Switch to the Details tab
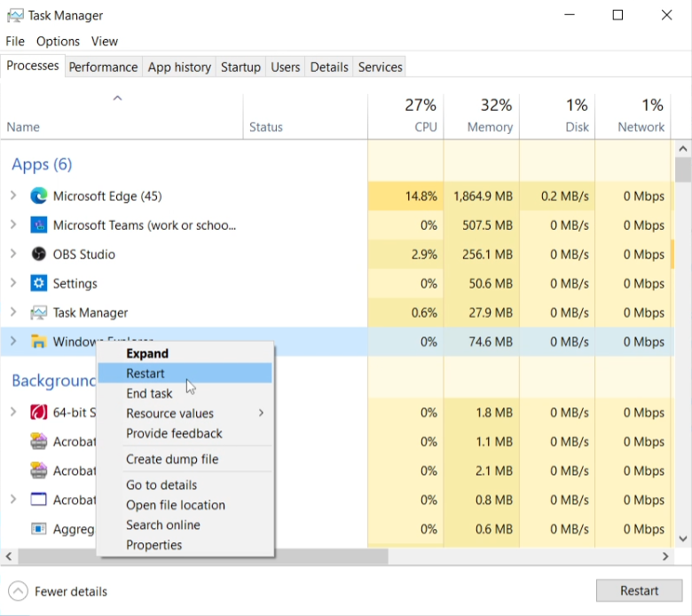The height and width of the screenshot is (616, 692). click(x=329, y=67)
